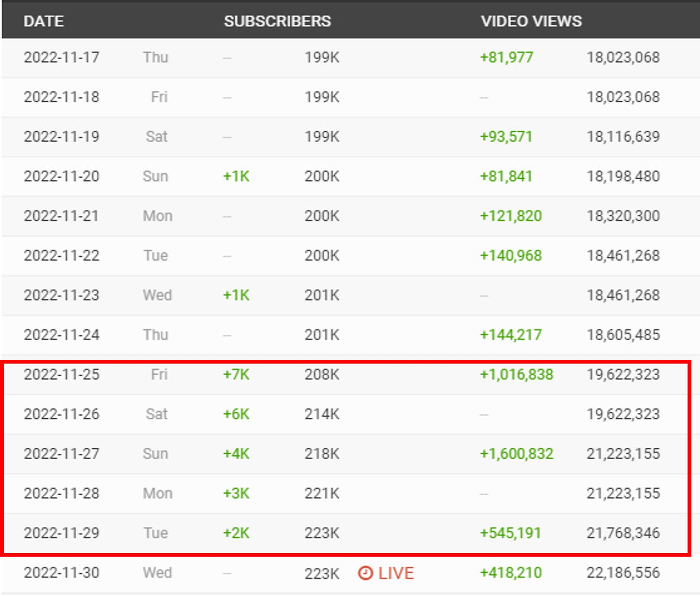
Task: Click the date 2022-11-30
Action: 61,573
